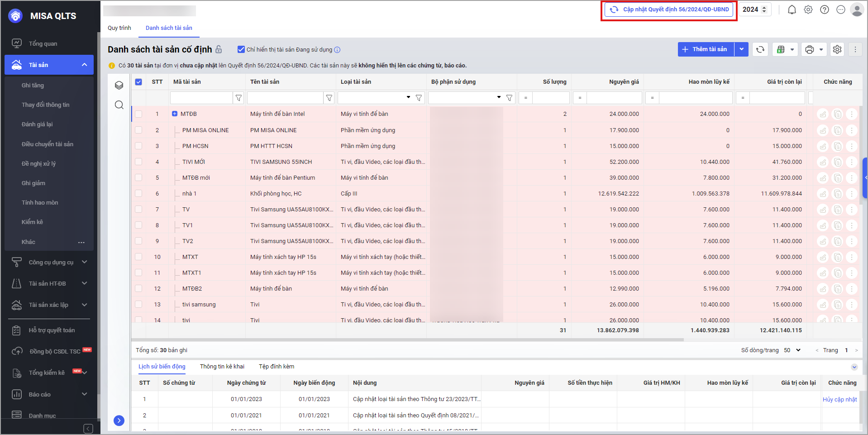This screenshot has height=435, width=868.
Task: Click the Tên tài sản filter input
Action: (285, 98)
